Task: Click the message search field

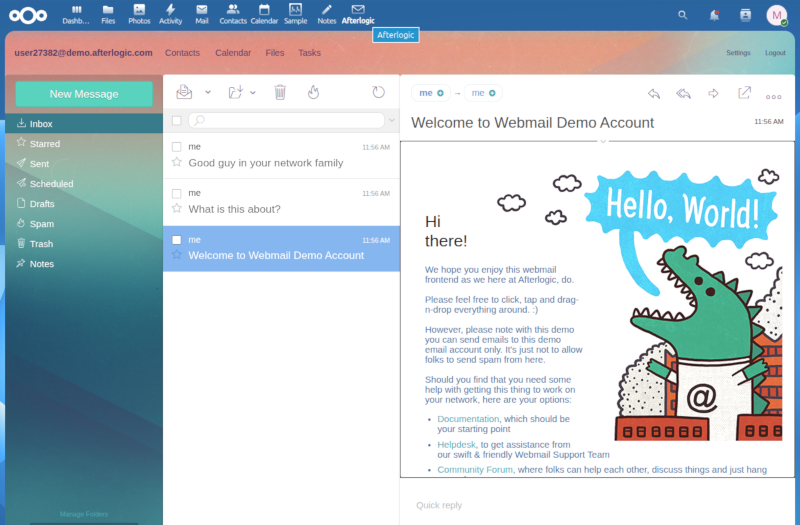Action: click(x=290, y=120)
